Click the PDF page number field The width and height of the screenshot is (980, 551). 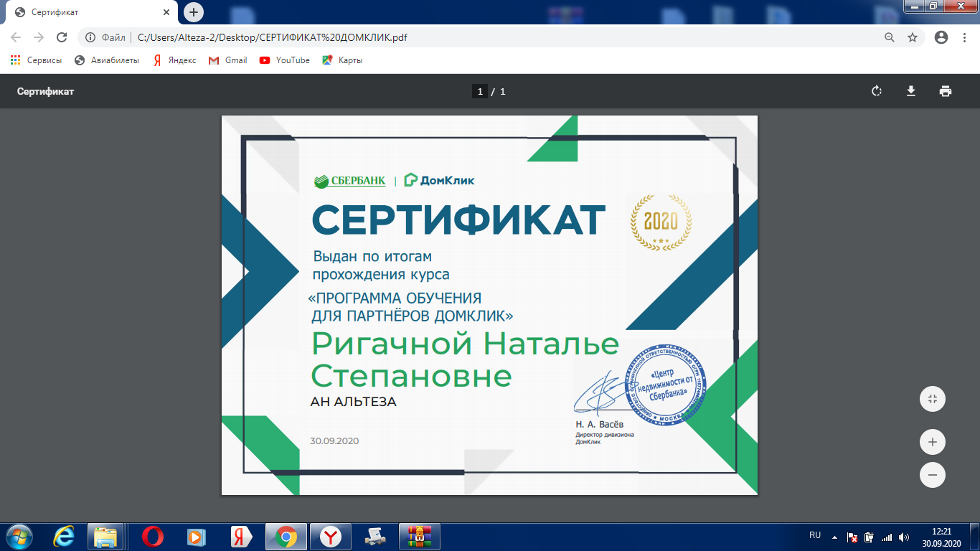tap(480, 91)
